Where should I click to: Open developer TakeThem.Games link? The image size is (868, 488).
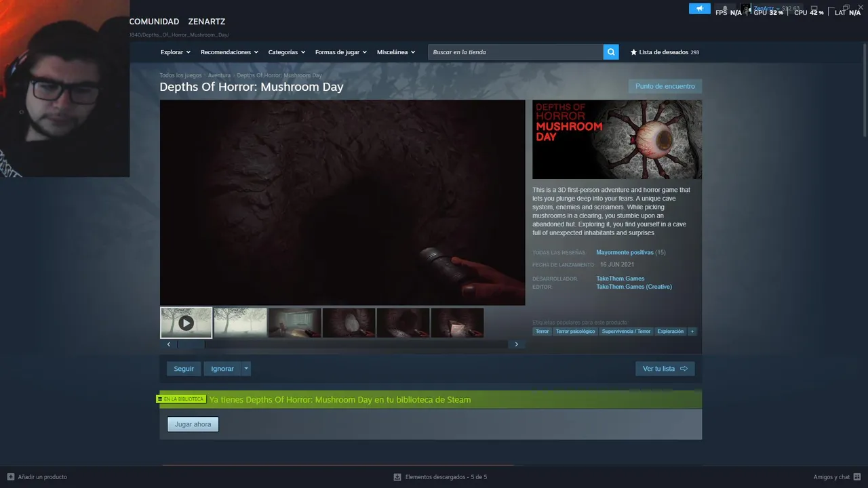point(620,279)
